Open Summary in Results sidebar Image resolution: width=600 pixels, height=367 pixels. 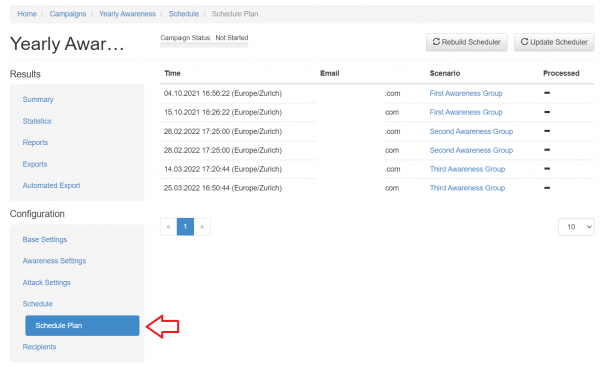38,99
